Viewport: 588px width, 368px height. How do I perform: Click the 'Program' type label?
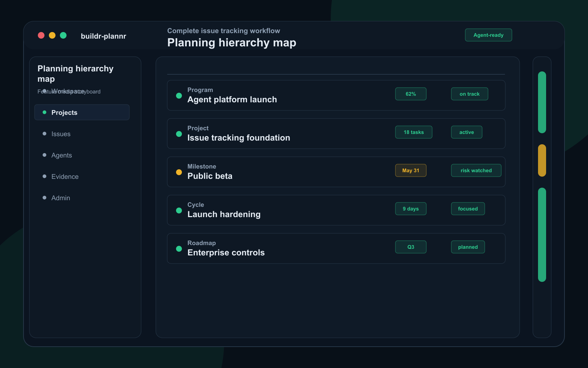pos(200,90)
